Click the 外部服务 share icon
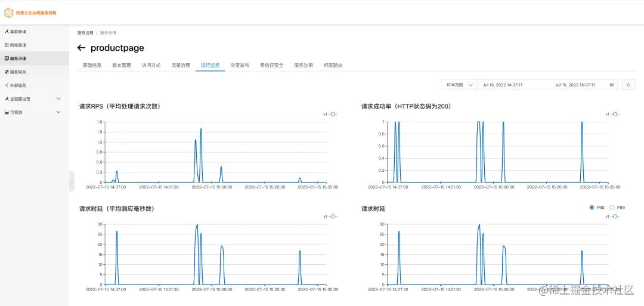Viewport: 644px width, 306px height. [7, 85]
